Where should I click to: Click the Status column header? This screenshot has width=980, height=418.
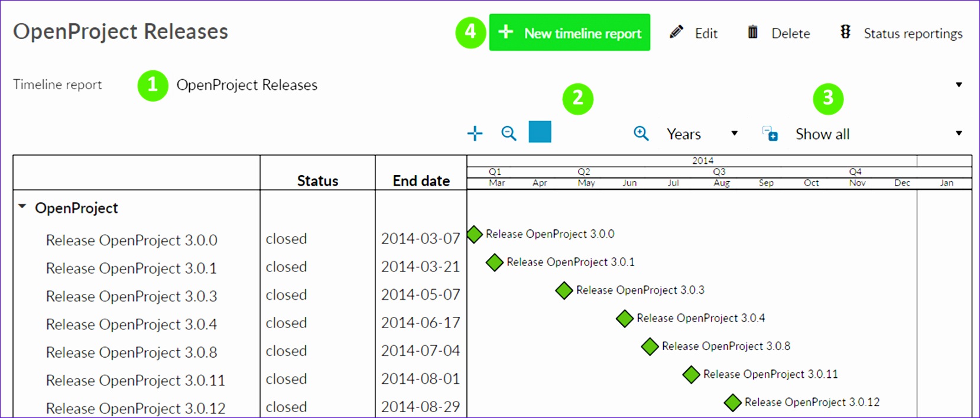[317, 181]
